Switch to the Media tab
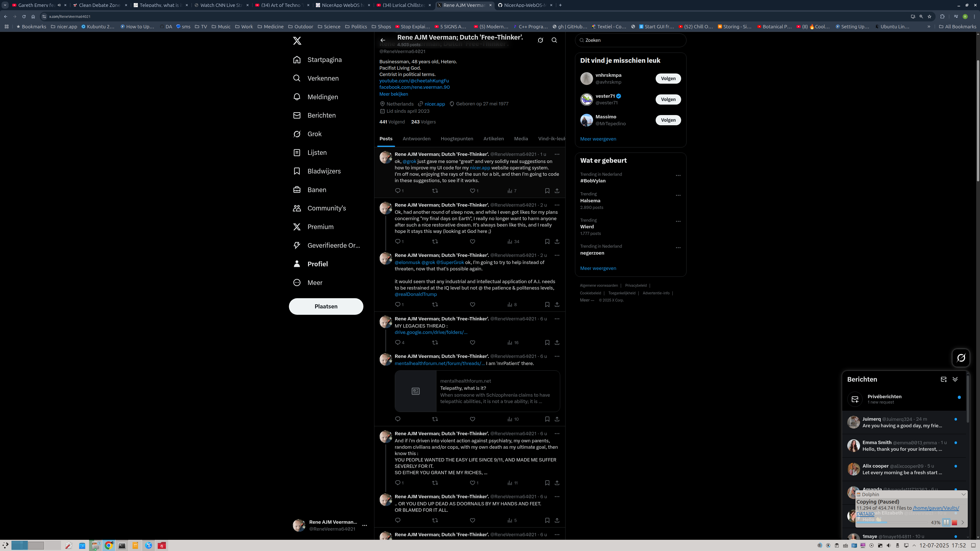 click(521, 139)
